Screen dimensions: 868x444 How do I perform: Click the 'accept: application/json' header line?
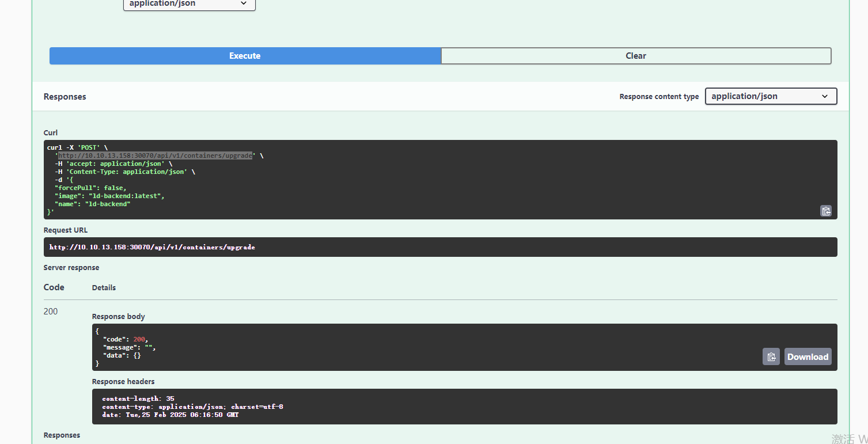pos(113,164)
